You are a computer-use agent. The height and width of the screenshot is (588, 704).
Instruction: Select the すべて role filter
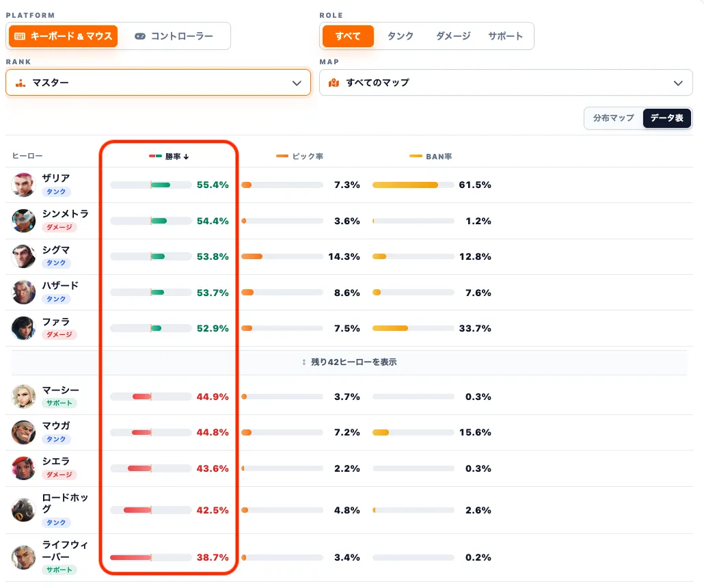click(348, 36)
